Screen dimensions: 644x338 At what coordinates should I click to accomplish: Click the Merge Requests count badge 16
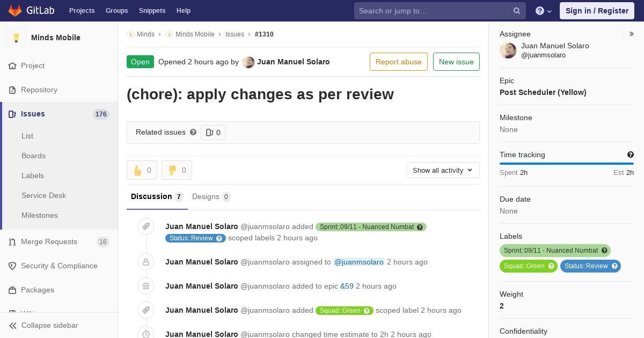[103, 242]
